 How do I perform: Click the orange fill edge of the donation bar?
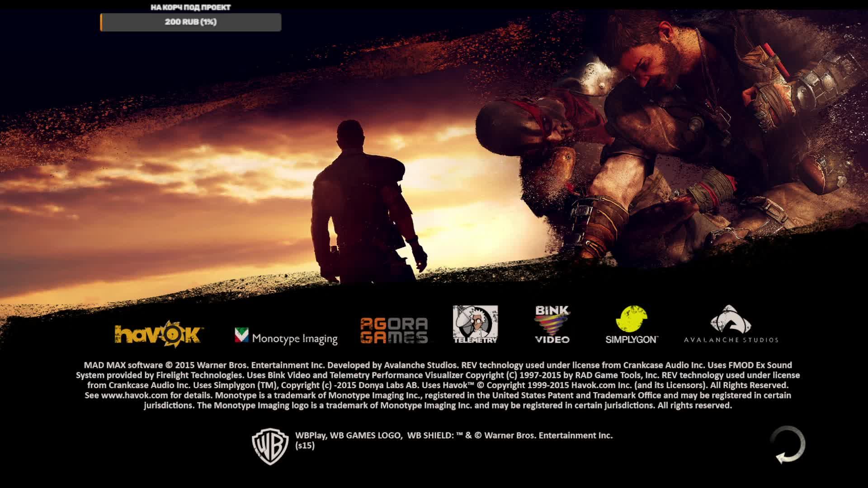101,22
